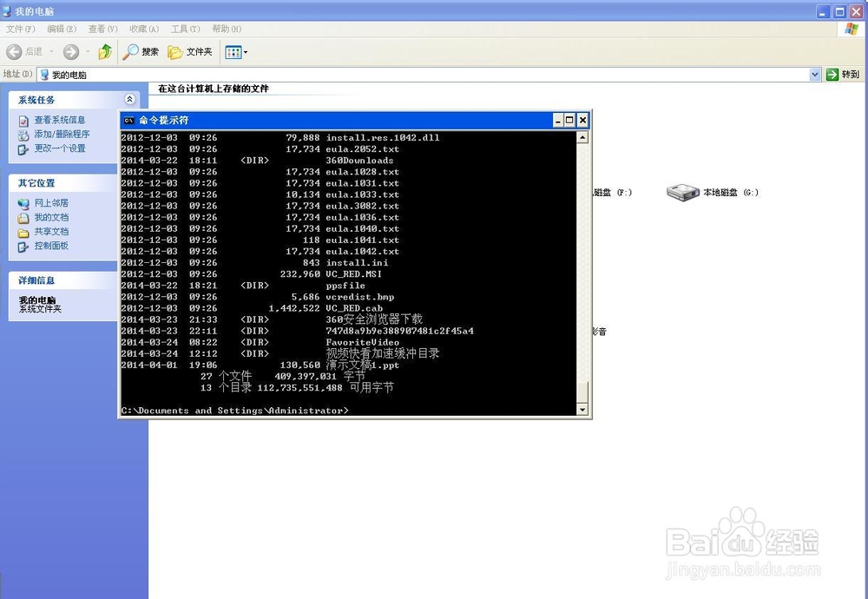The height and width of the screenshot is (599, 868).
Task: Click the command prompt title bar icon
Action: (x=129, y=120)
